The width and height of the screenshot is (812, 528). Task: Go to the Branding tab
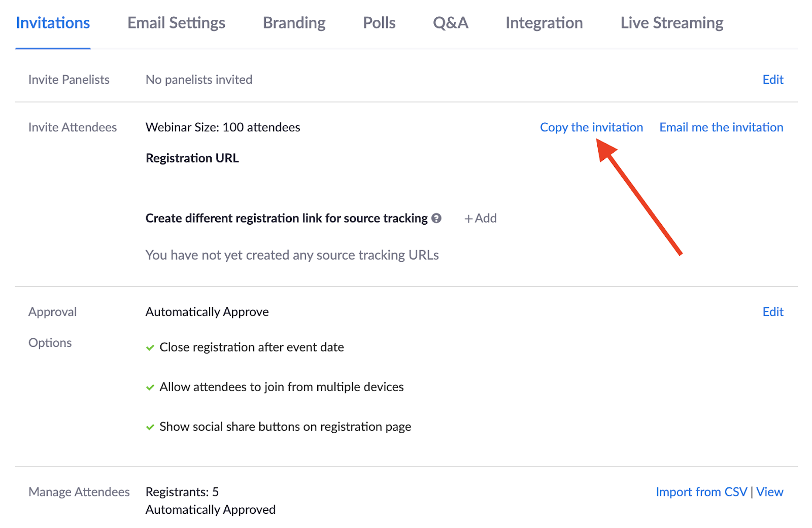pyautogui.click(x=294, y=23)
